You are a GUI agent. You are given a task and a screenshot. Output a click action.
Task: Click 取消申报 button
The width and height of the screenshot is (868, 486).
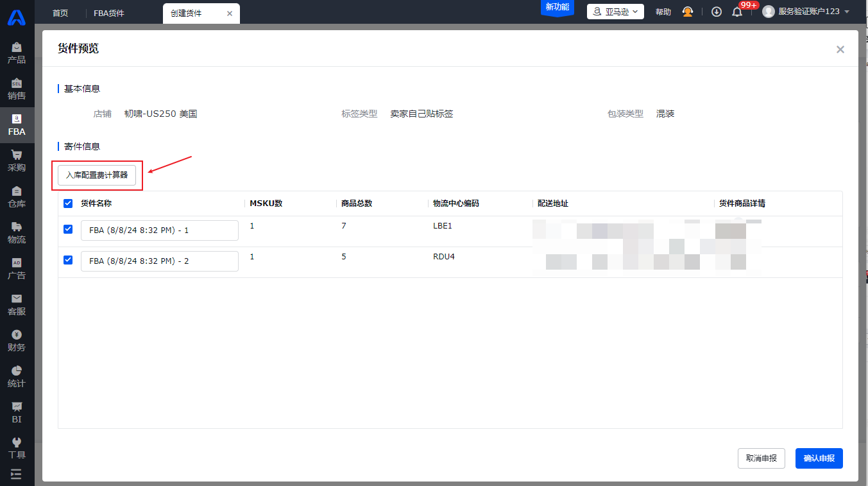click(762, 458)
